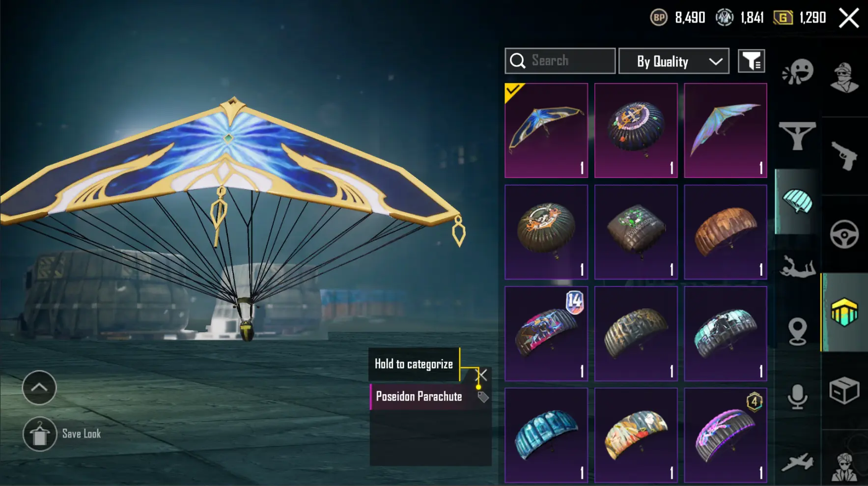Image resolution: width=868 pixels, height=486 pixels.
Task: Select the location pin icon
Action: [797, 330]
